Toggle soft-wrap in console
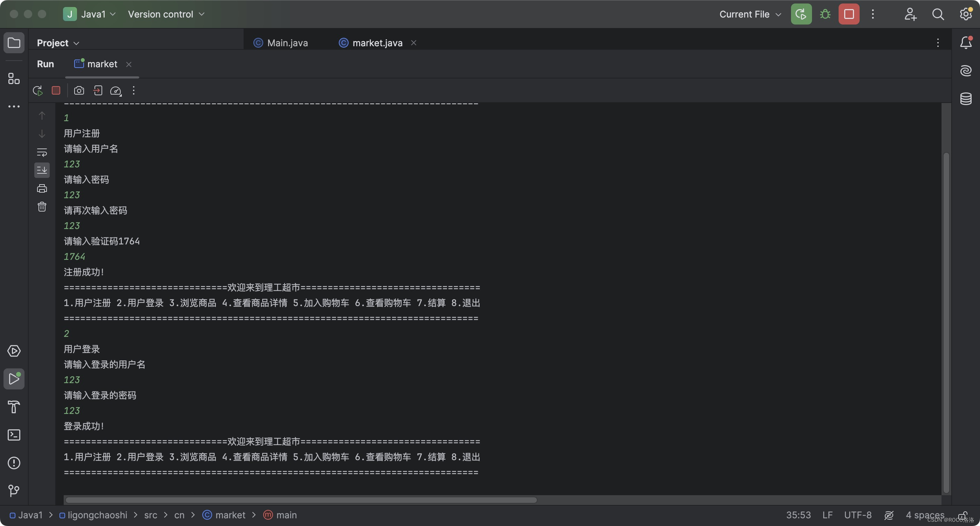 [x=42, y=152]
